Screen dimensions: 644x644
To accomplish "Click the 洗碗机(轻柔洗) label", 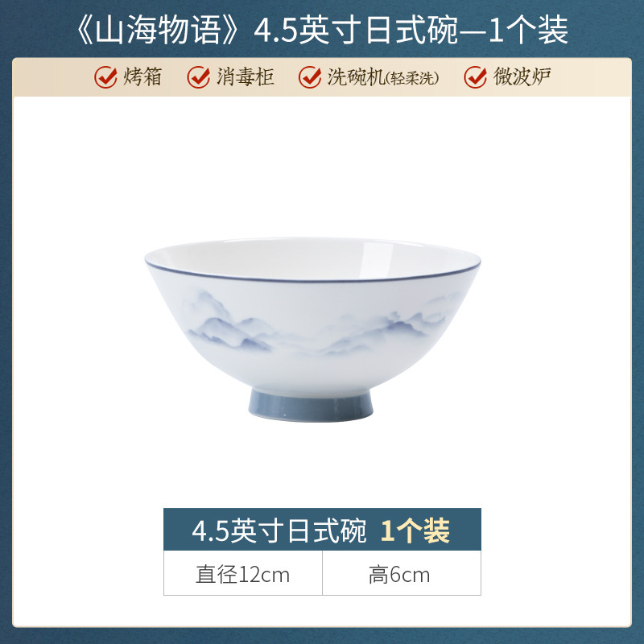I will pos(383,76).
